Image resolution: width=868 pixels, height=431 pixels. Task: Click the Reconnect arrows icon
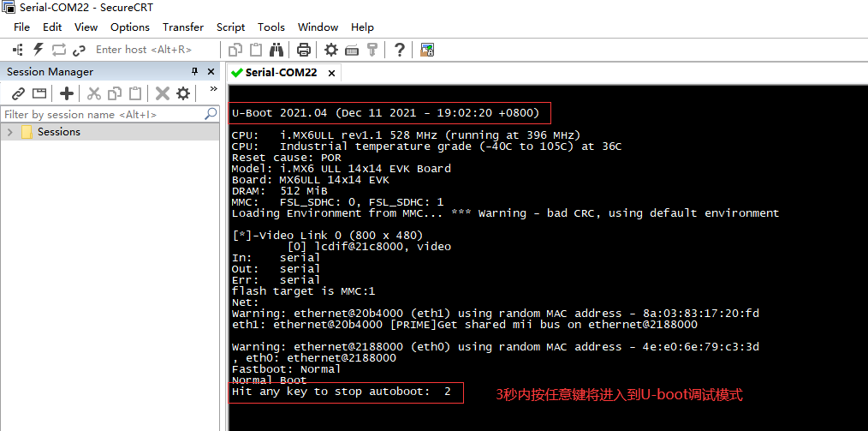click(x=59, y=50)
